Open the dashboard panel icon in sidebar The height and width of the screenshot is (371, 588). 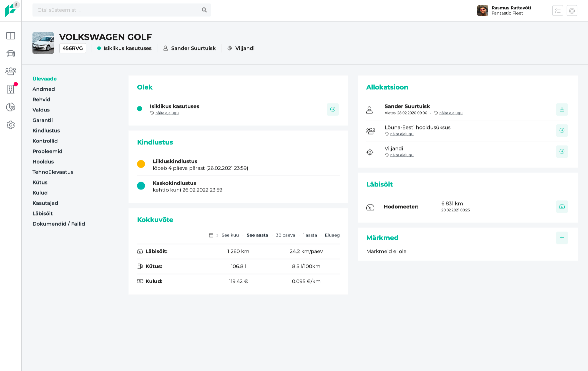(11, 35)
